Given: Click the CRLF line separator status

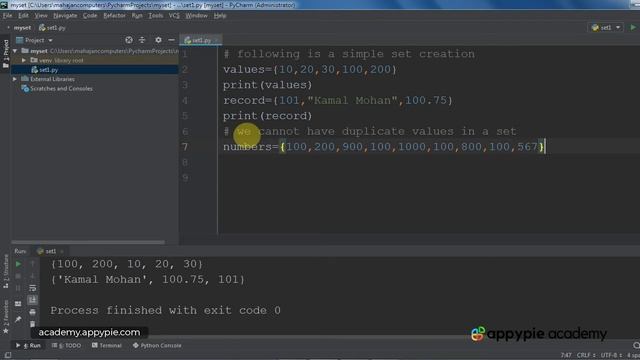Looking at the screenshot, I should [x=586, y=356].
